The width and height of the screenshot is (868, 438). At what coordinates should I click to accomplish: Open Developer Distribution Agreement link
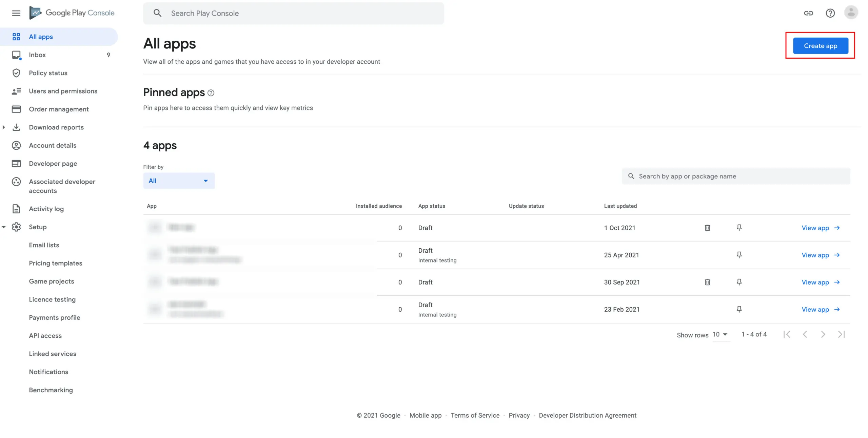[588, 415]
